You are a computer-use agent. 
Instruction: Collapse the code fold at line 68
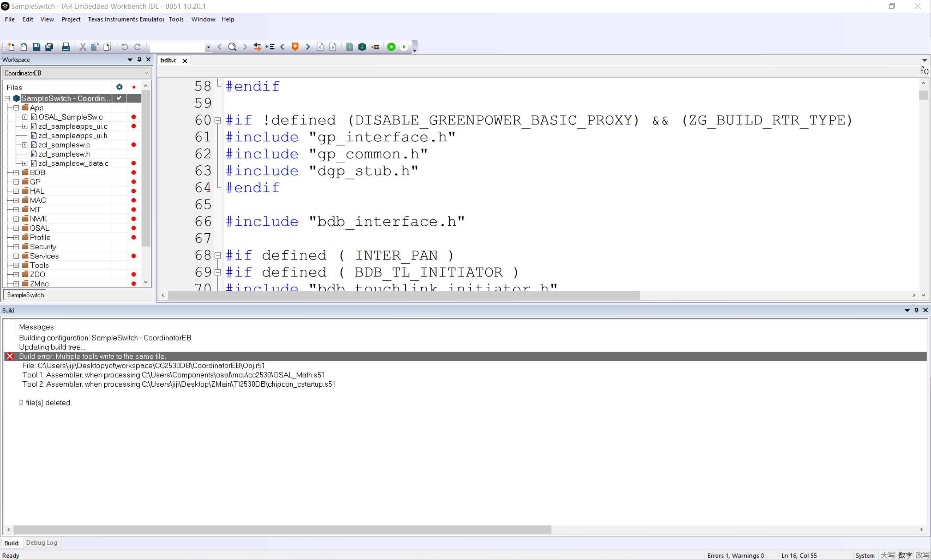pyautogui.click(x=218, y=255)
